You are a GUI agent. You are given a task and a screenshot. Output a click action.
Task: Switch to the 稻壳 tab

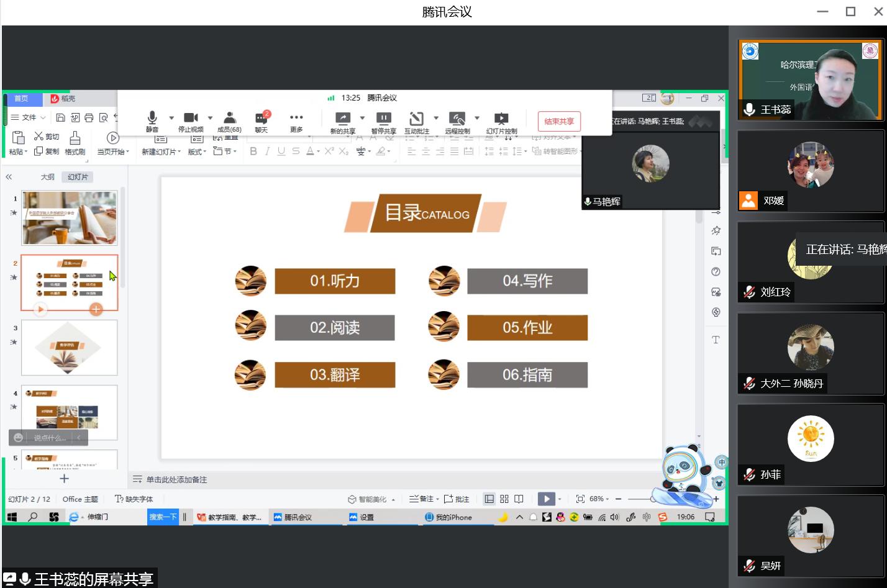[x=63, y=99]
